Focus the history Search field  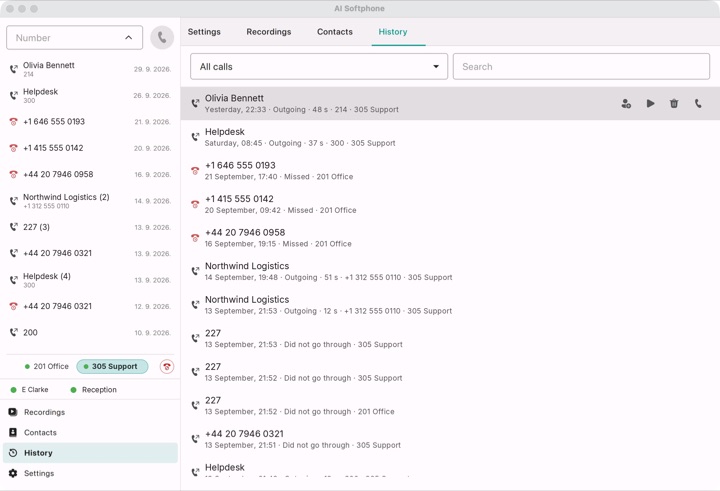pyautogui.click(x=581, y=67)
